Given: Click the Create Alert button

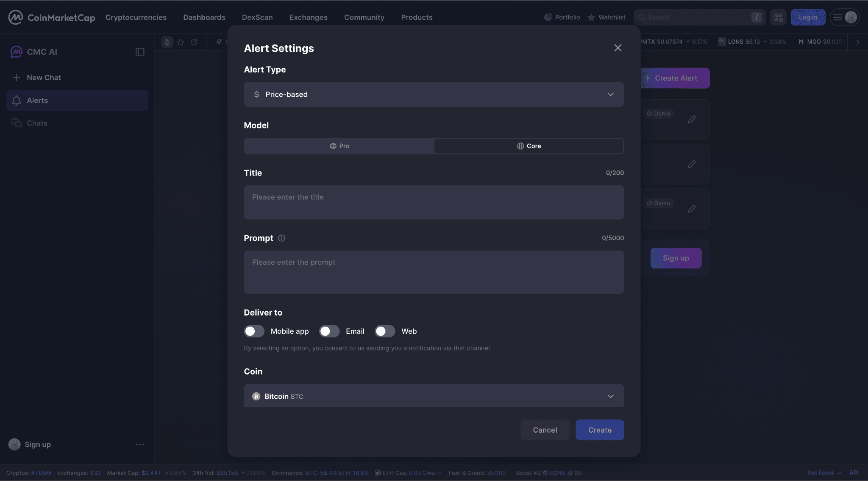Looking at the screenshot, I should [676, 78].
